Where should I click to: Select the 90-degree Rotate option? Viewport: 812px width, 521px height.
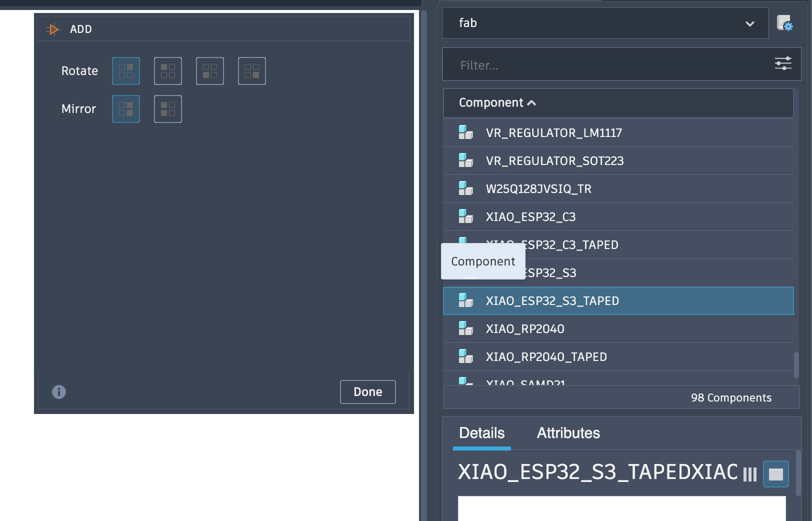coord(167,71)
